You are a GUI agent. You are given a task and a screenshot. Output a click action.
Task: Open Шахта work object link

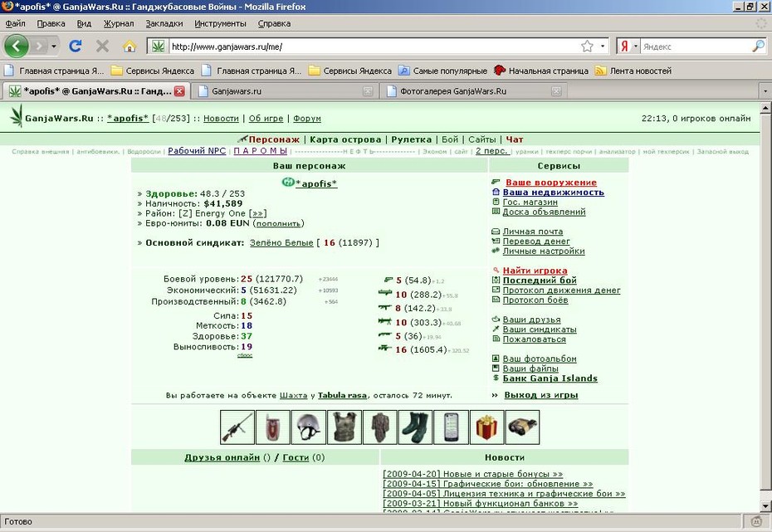click(293, 395)
